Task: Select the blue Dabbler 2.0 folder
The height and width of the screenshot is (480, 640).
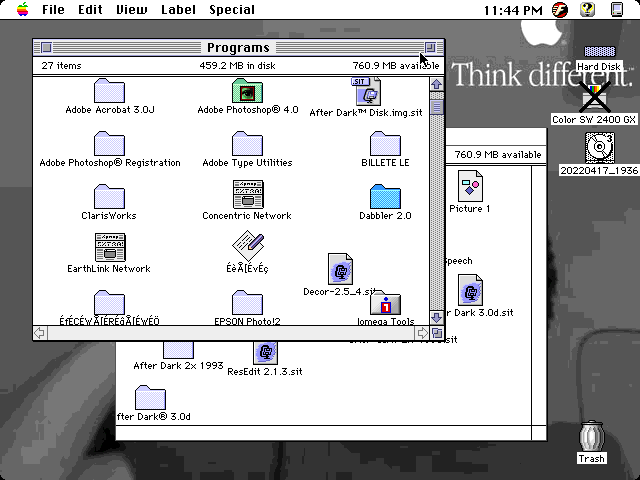Action: pyautogui.click(x=385, y=197)
